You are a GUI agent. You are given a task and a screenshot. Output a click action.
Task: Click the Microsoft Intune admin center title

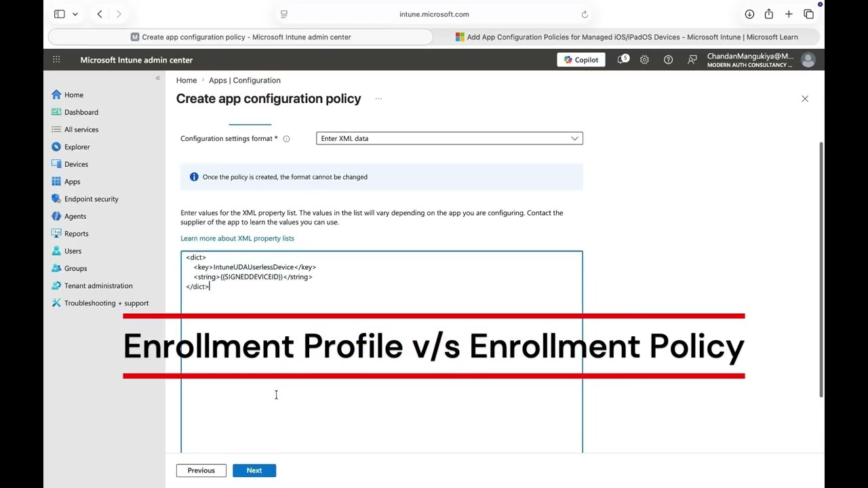point(136,60)
